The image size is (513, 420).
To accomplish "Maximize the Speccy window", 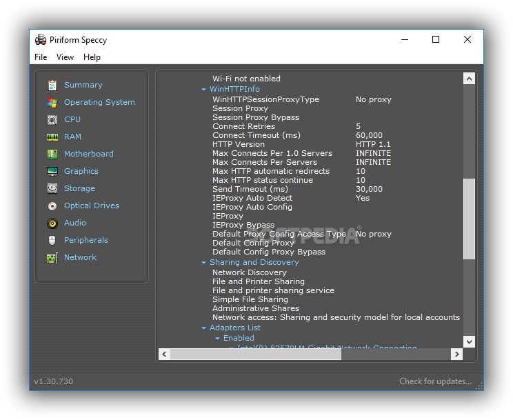I will point(436,39).
